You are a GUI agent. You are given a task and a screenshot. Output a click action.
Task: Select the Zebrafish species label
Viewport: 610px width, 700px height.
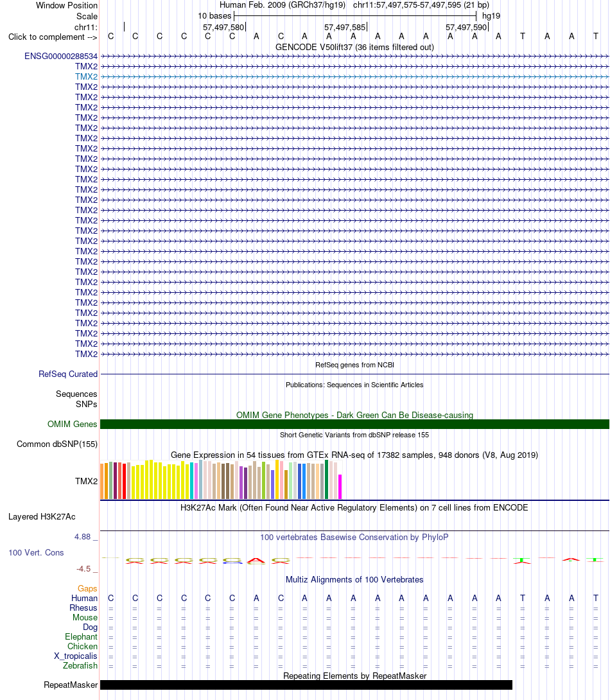coord(80,665)
